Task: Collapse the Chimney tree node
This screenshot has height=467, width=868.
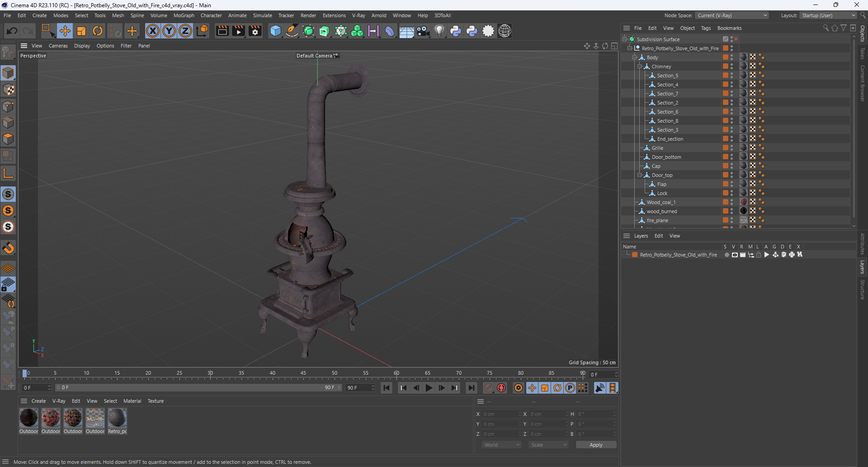Action: [x=640, y=67]
